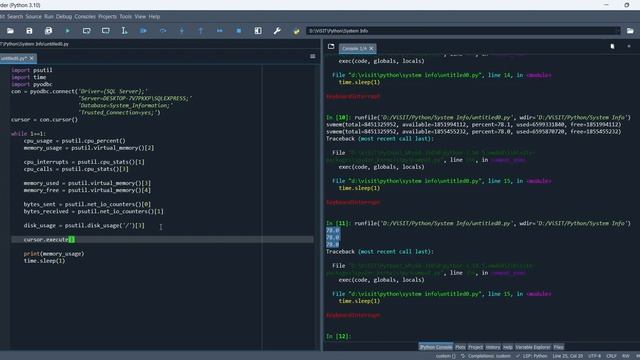Click the 'In [12]:' console prompt
The height and width of the screenshot is (360, 640).
338,336
